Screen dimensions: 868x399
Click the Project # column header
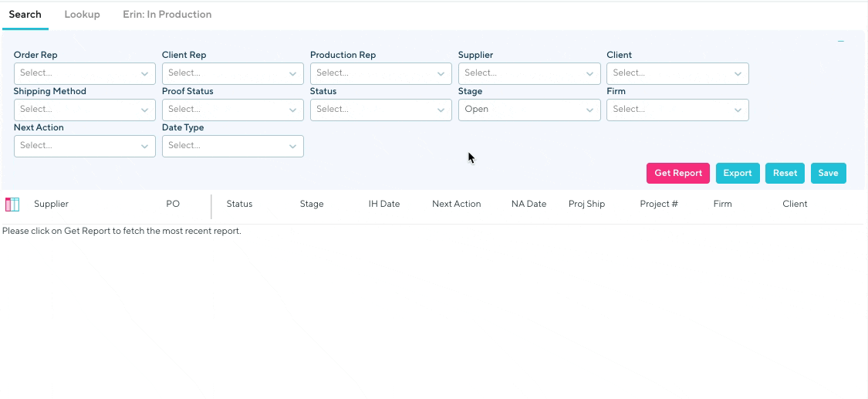pos(658,205)
